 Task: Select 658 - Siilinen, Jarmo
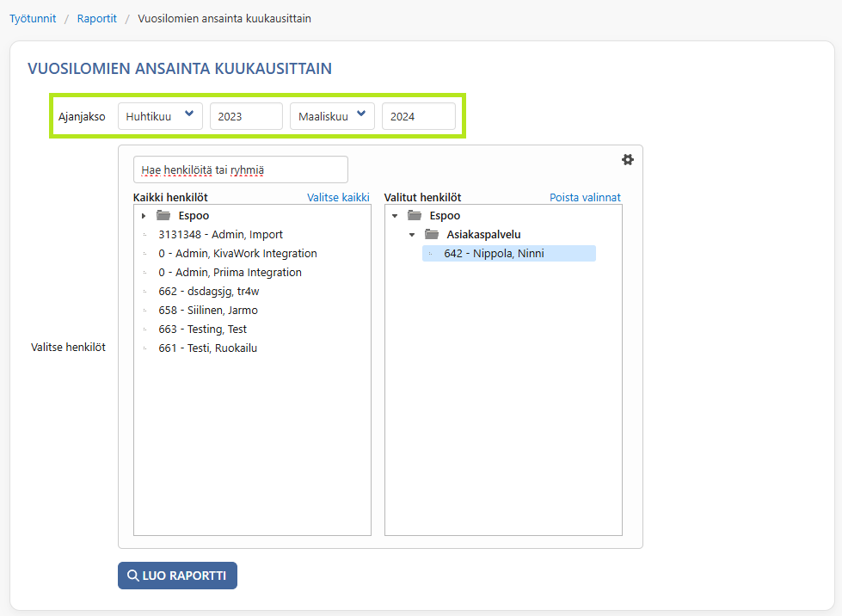208,310
